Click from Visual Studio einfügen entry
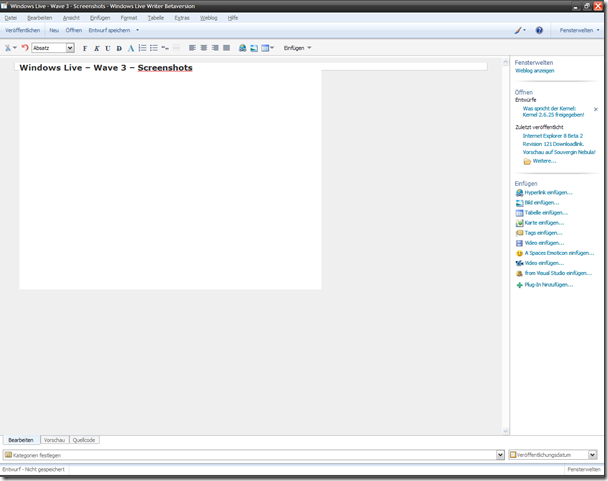608x481 pixels. (554, 273)
